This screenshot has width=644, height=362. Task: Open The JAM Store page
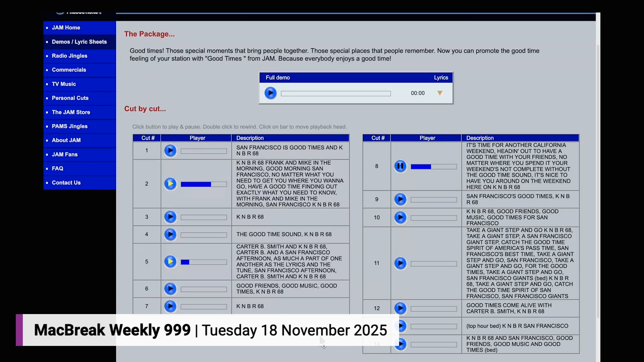pos(71,112)
